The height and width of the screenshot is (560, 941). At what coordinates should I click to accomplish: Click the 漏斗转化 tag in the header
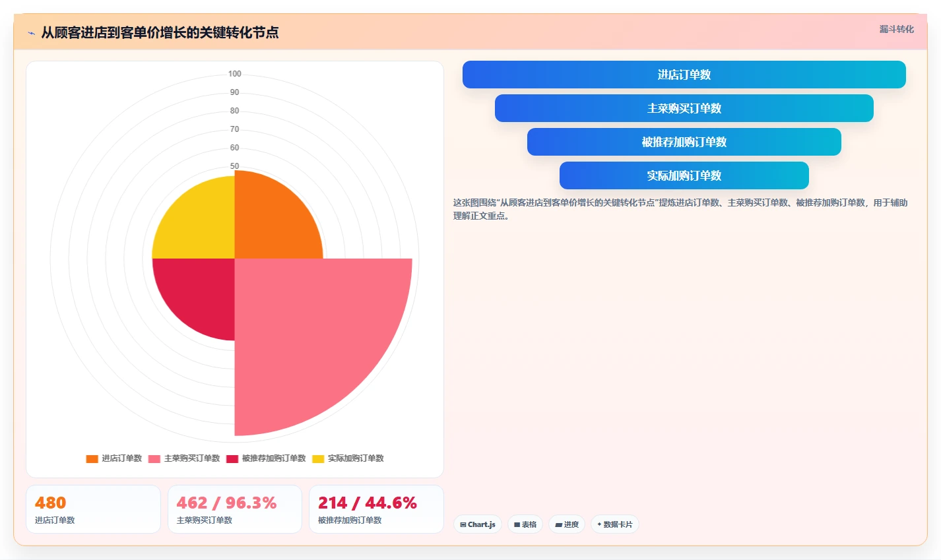pyautogui.click(x=896, y=29)
